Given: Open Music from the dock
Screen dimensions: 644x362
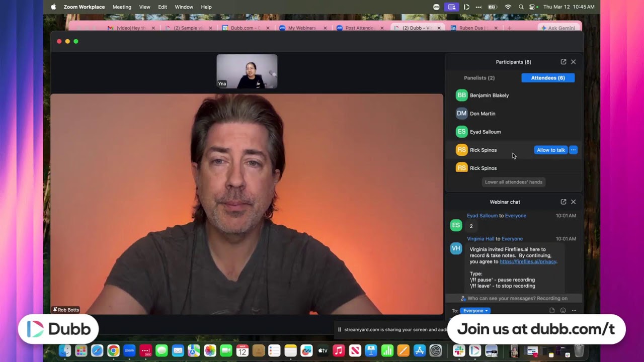Looking at the screenshot, I should tap(339, 350).
